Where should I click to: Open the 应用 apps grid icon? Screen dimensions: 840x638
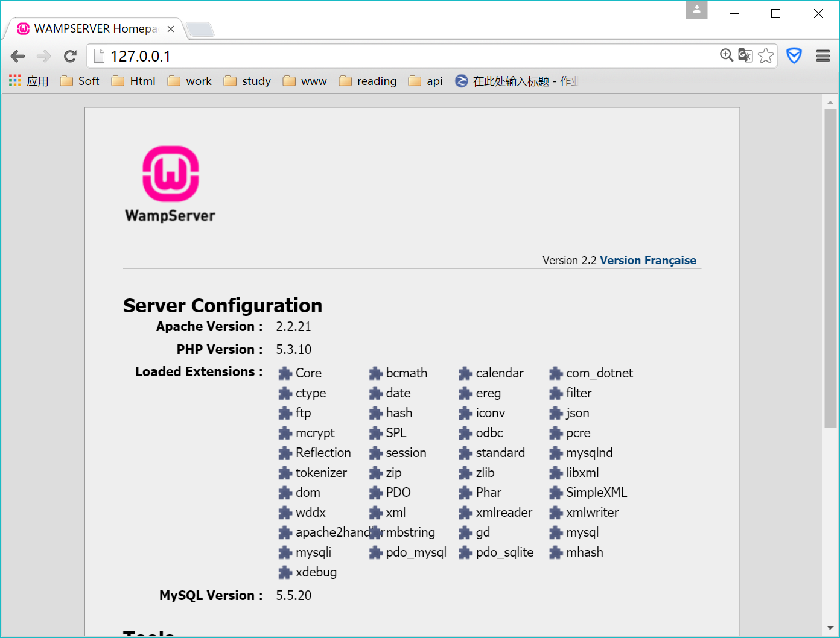(14, 80)
